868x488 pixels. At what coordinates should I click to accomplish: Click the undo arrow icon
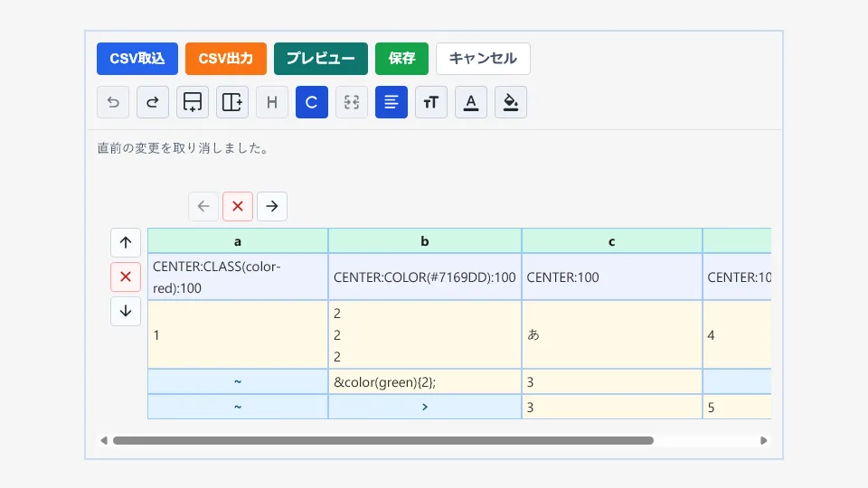(x=113, y=102)
